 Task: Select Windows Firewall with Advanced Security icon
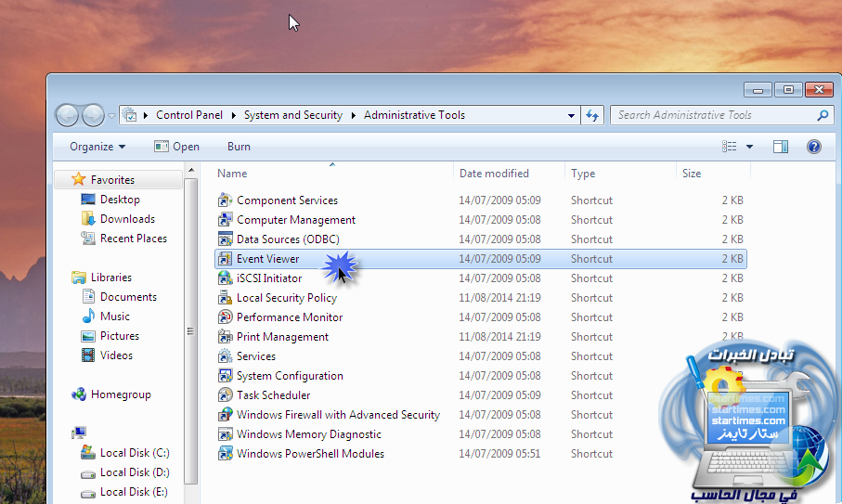pos(224,415)
